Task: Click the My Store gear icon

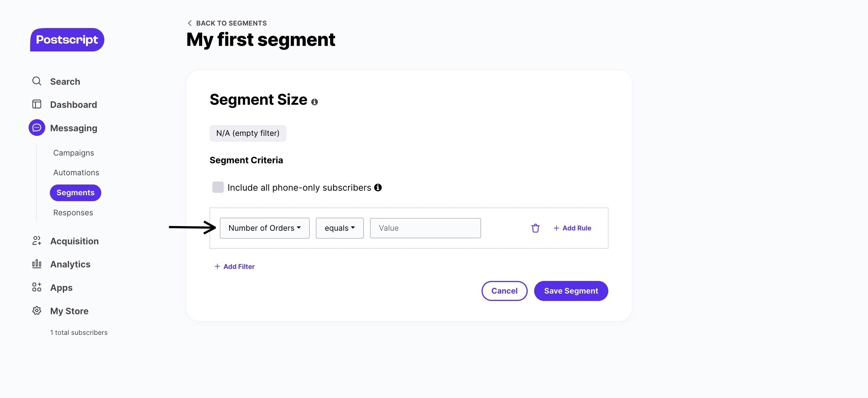Action: point(37,311)
